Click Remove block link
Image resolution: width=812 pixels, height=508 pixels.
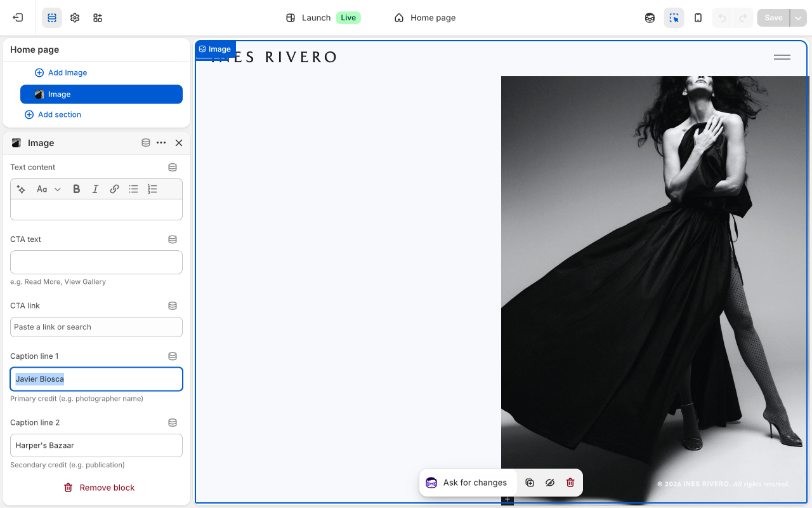[99, 488]
